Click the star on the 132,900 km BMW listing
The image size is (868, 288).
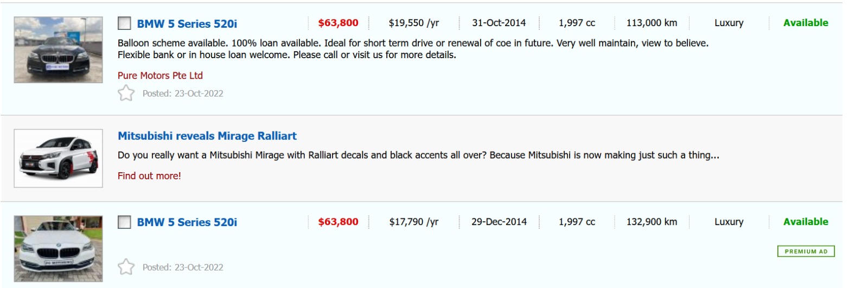click(x=126, y=267)
